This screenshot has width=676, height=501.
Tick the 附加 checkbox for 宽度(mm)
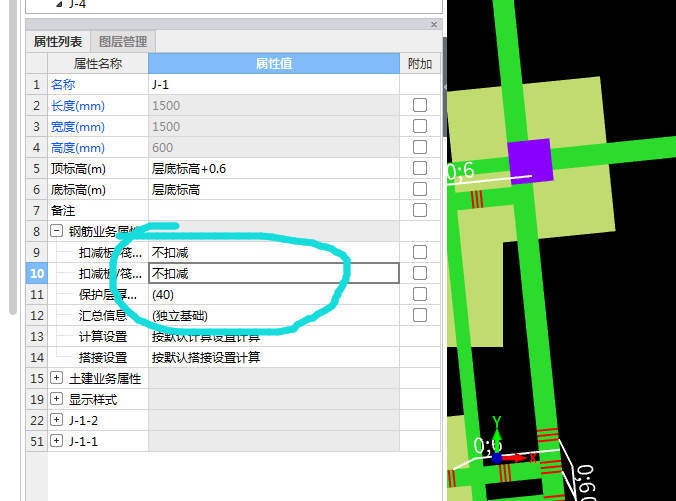point(420,126)
